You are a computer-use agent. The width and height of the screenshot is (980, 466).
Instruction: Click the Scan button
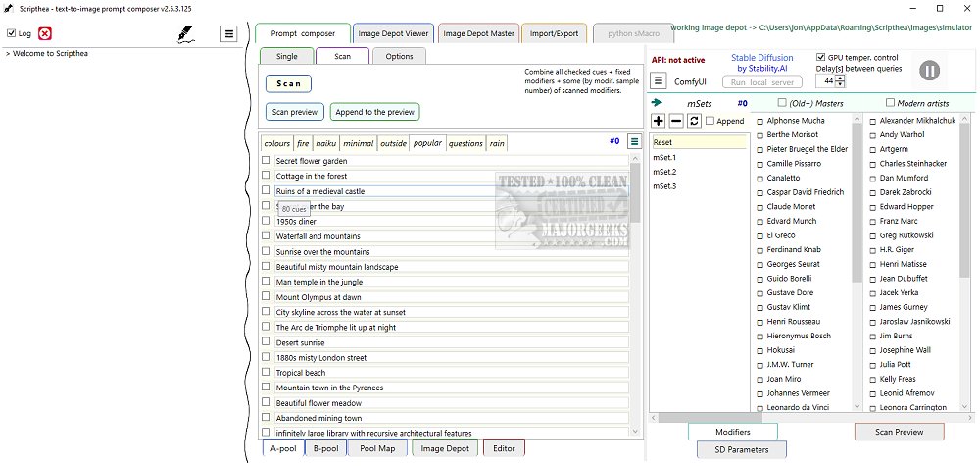(x=288, y=83)
